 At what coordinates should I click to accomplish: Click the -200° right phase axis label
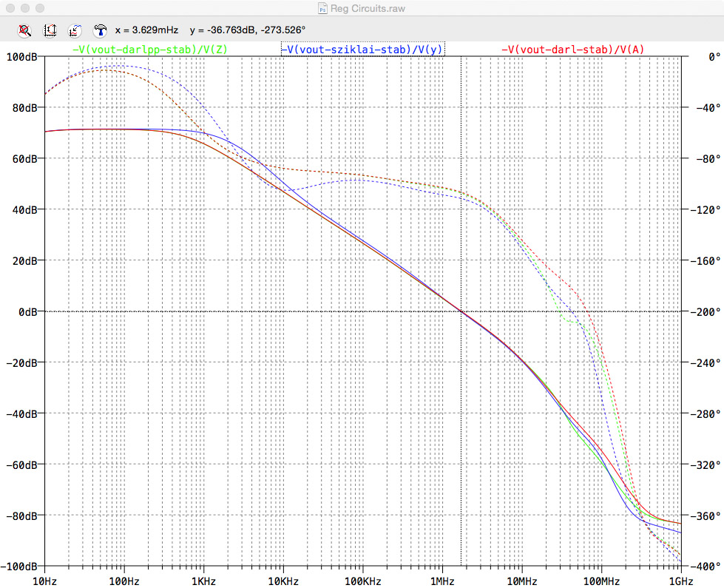click(x=705, y=312)
